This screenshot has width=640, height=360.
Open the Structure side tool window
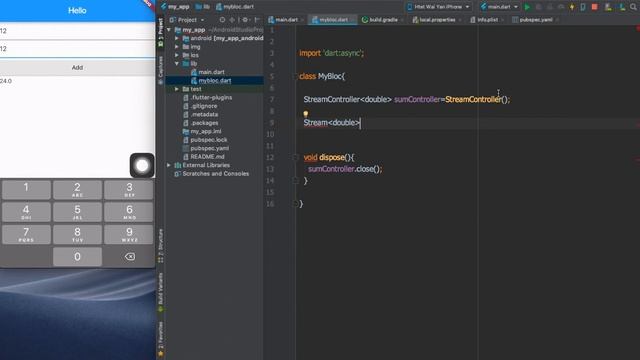160,246
